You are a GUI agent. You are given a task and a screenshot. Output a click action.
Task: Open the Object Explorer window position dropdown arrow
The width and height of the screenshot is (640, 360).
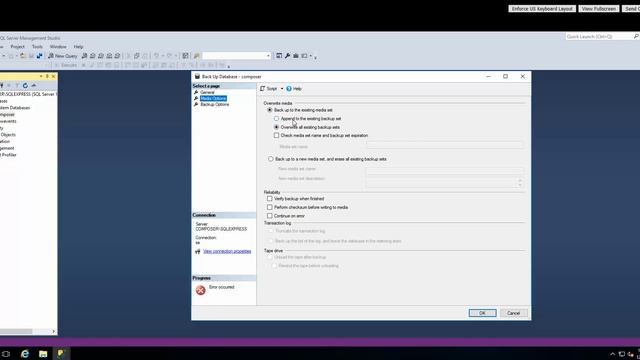point(41,76)
